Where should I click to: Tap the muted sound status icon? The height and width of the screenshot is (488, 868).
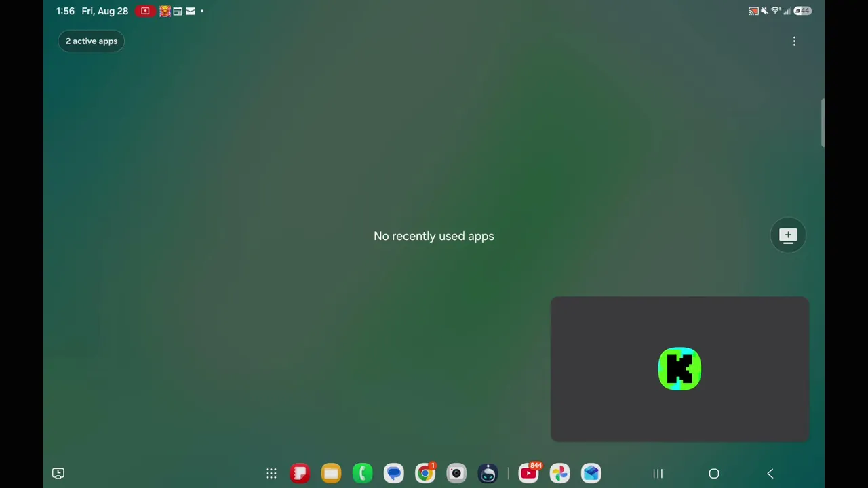(764, 11)
